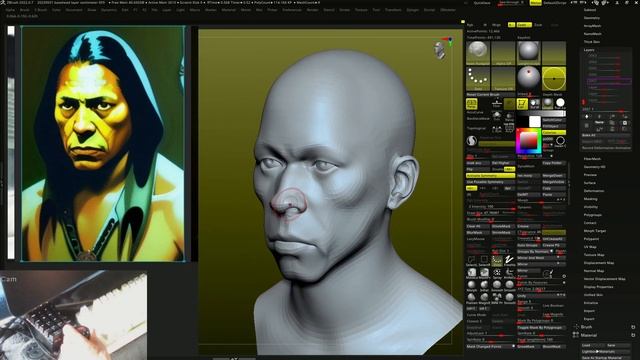Open the current brush thumbnail picker

coord(478,53)
